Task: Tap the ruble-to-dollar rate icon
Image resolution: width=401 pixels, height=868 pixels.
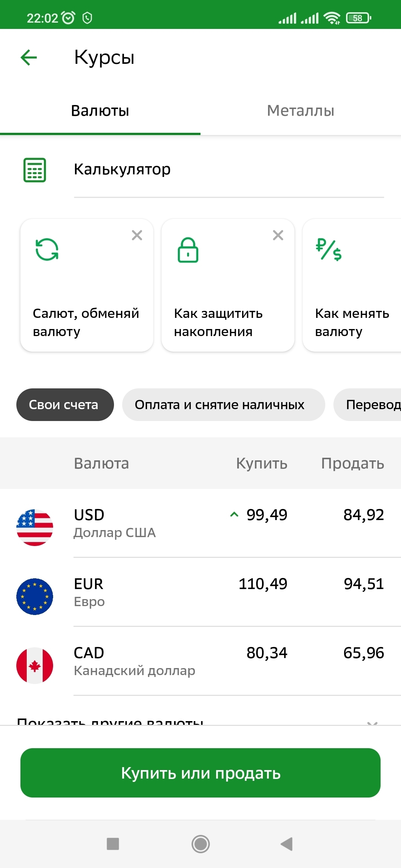Action: click(329, 250)
